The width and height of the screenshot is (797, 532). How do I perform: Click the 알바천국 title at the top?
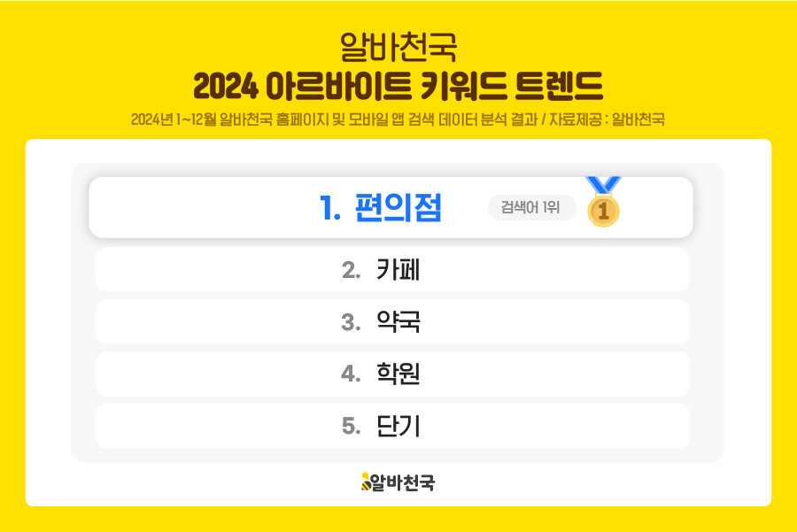(398, 44)
